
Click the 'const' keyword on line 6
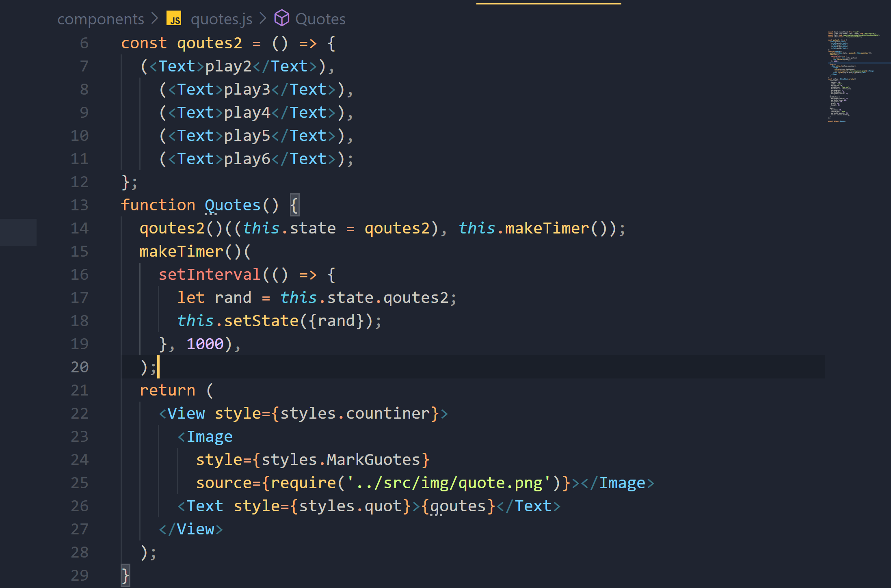144,43
